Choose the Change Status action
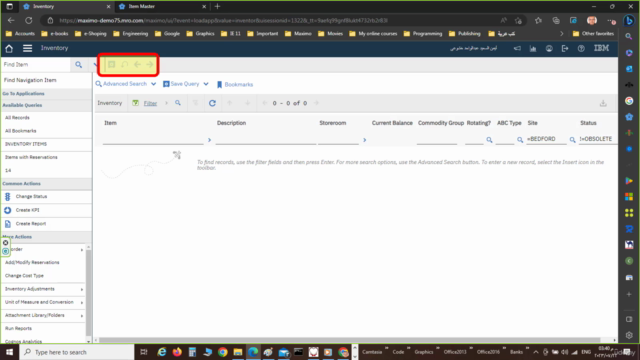Image resolution: width=640 pixels, height=360 pixels. 31,197
